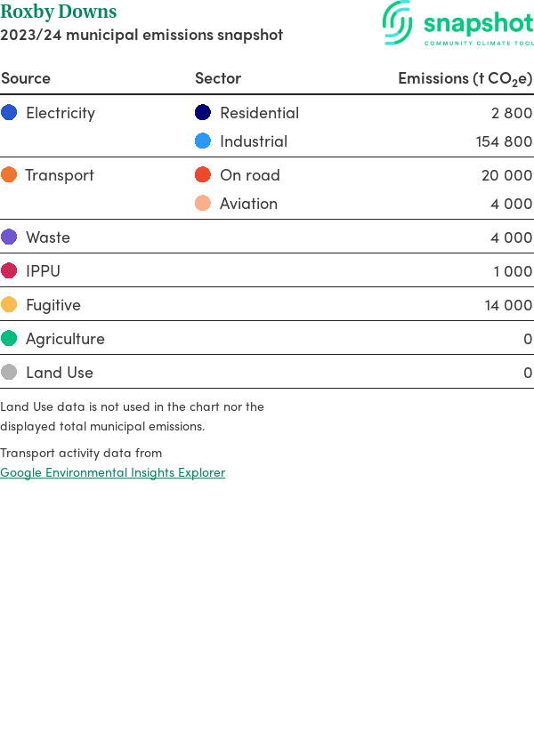Click the yellow Fugitive source dot
The height and width of the screenshot is (756, 534).
(9, 305)
